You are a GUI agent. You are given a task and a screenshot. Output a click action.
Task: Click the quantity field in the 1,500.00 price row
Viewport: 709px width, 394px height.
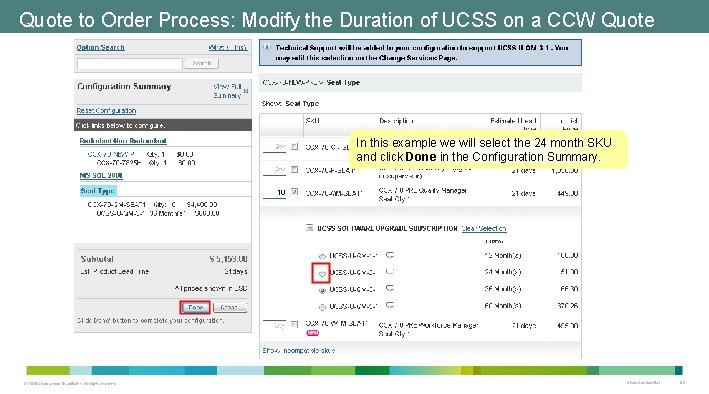point(274,170)
